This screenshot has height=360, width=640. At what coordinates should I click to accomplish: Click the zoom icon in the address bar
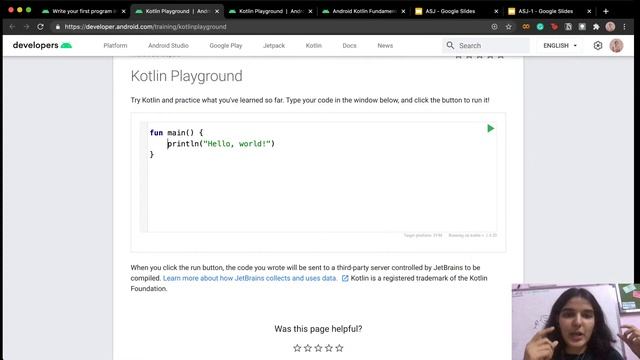(x=494, y=27)
